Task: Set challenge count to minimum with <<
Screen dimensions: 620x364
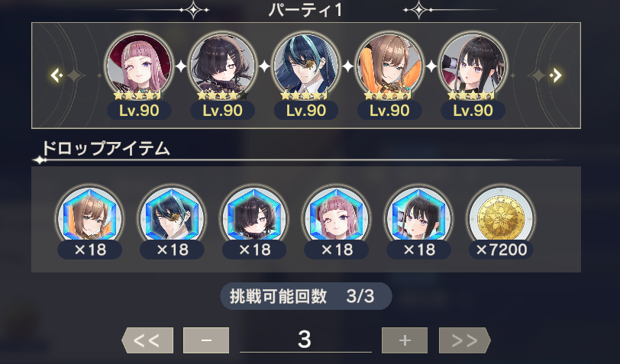Action: coord(147,340)
